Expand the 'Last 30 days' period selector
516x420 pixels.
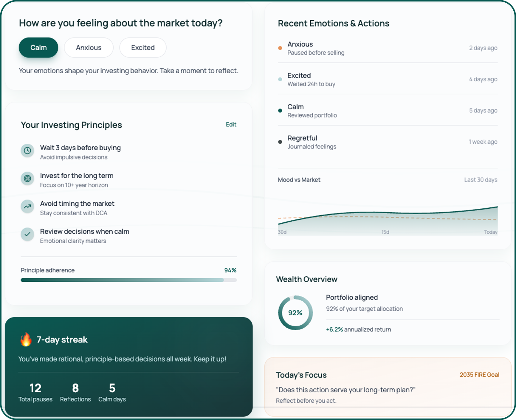point(480,180)
